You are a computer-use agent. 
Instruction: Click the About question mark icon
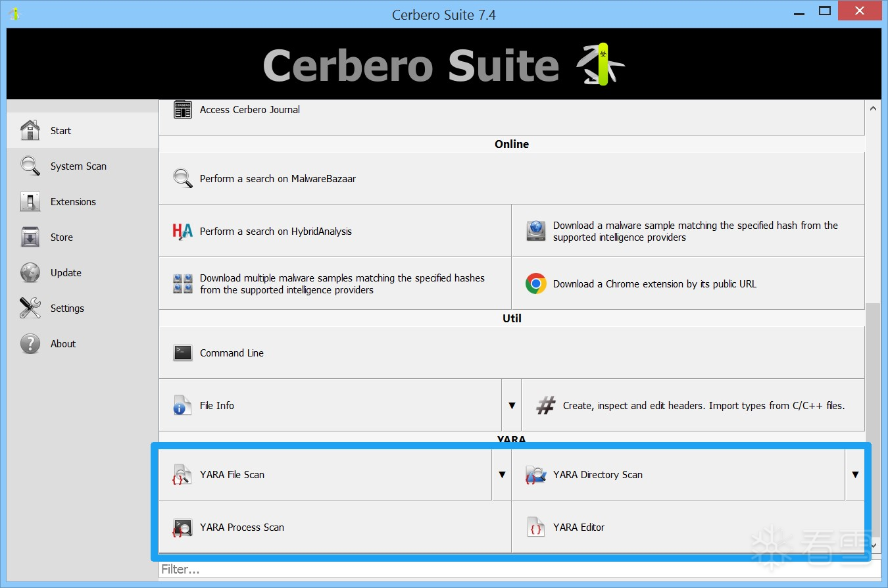(30, 343)
